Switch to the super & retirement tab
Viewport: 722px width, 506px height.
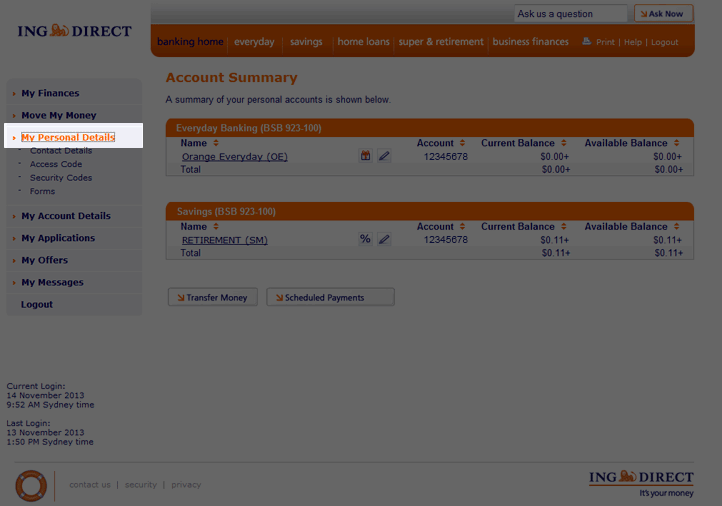coord(440,42)
